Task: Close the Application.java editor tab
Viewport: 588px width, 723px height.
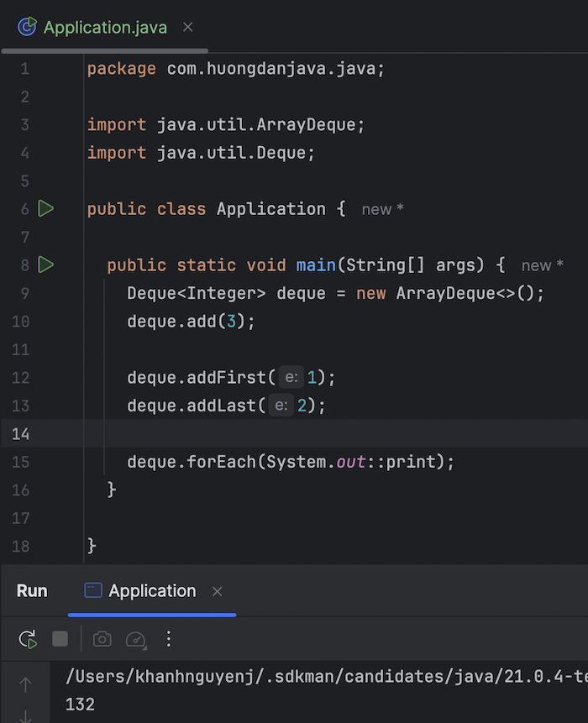Action: (188, 28)
